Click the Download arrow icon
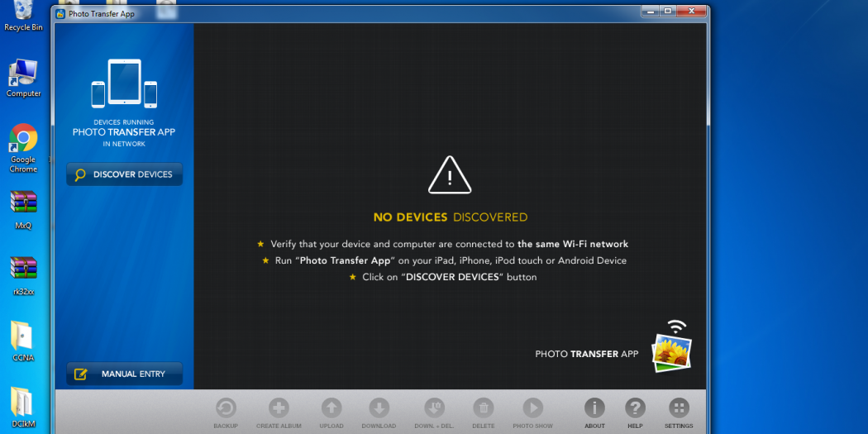This screenshot has width=868, height=434. (379, 408)
